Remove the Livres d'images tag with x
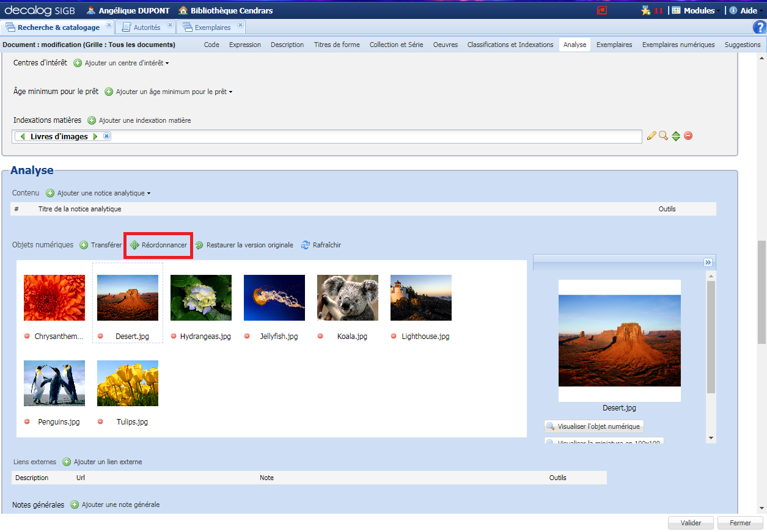This screenshot has height=532, width=767. [x=106, y=136]
